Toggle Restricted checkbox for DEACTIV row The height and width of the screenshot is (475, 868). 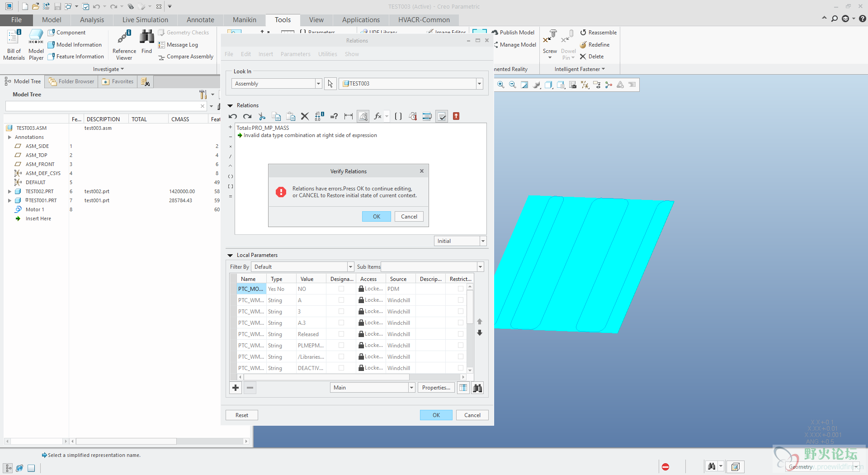[x=461, y=368]
